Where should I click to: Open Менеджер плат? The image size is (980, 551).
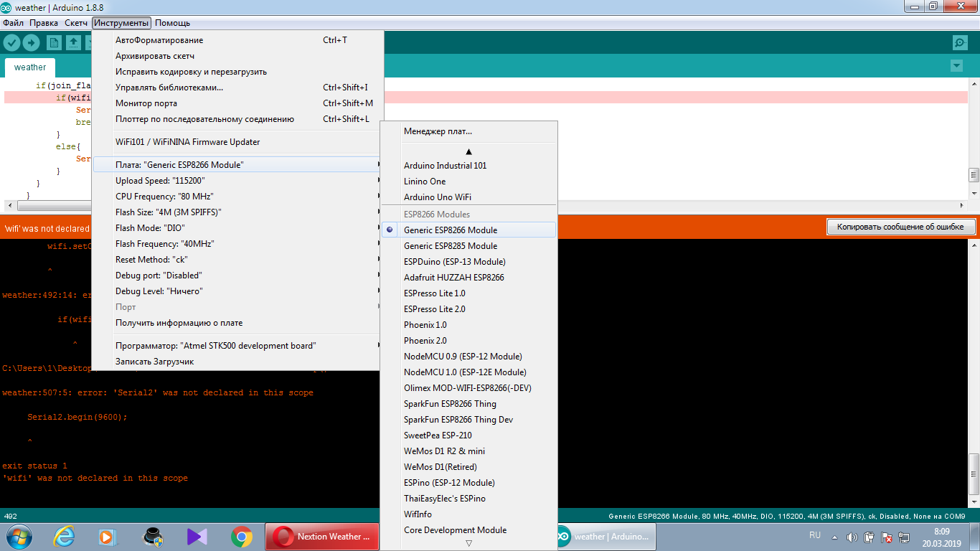pos(468,131)
